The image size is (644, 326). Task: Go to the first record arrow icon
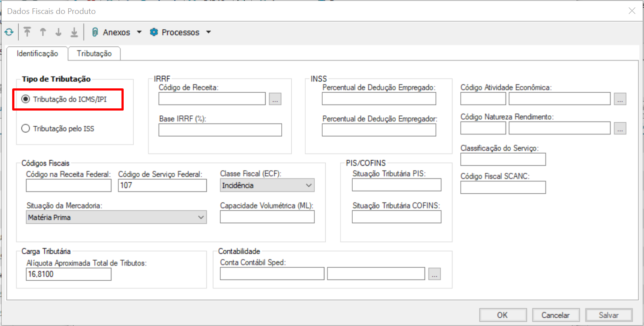point(27,32)
